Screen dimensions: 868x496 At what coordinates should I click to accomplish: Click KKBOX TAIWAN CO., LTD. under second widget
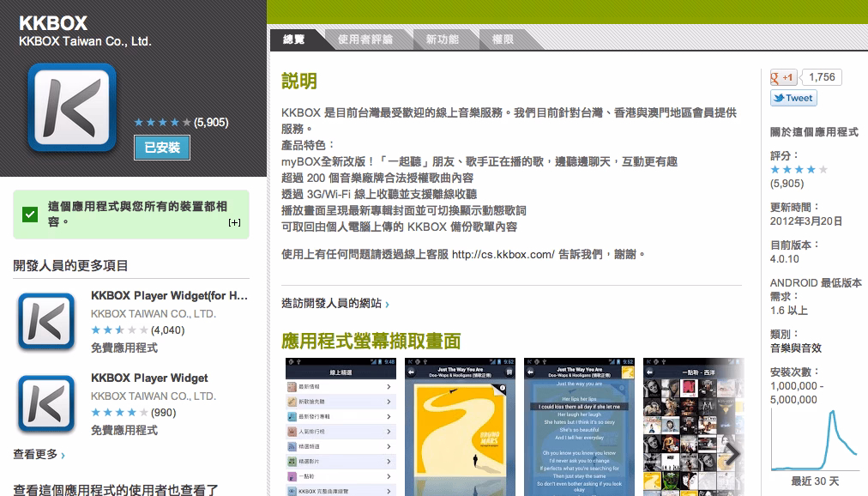[154, 396]
